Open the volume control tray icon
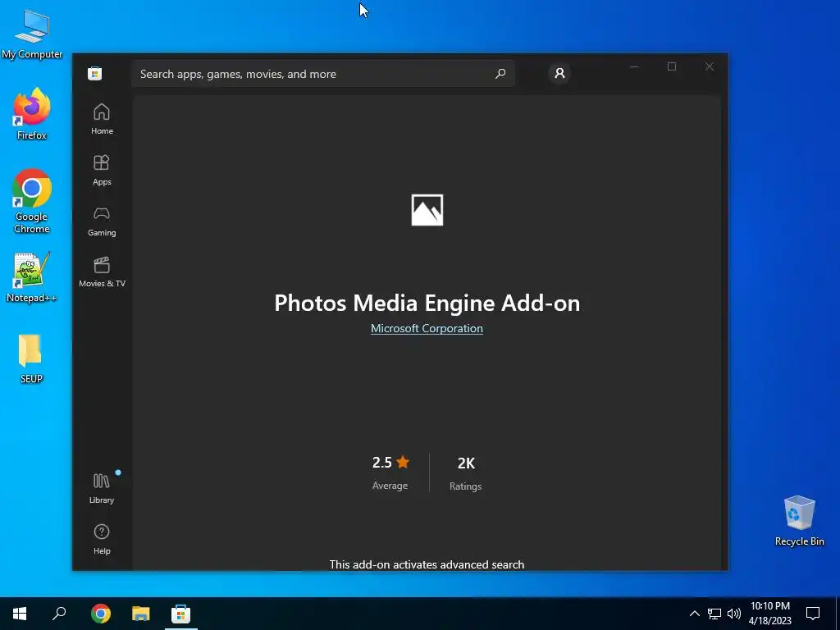Image resolution: width=840 pixels, height=630 pixels. [x=734, y=614]
